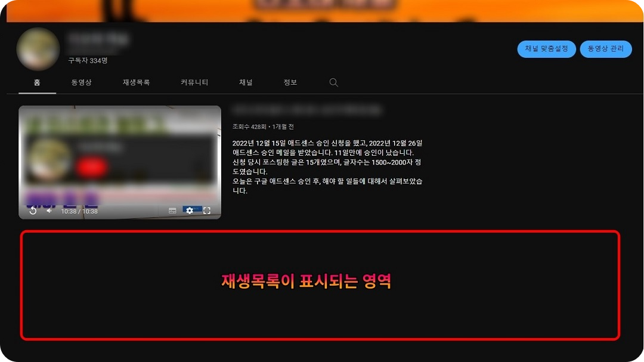Click the featured video thumbnail player

[119, 162]
